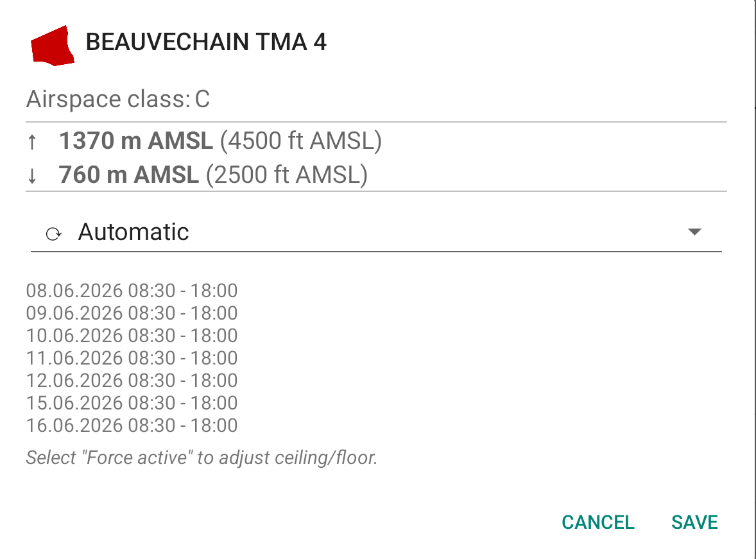
Task: Click the 10.06.2026 activation time entry
Action: 132,336
